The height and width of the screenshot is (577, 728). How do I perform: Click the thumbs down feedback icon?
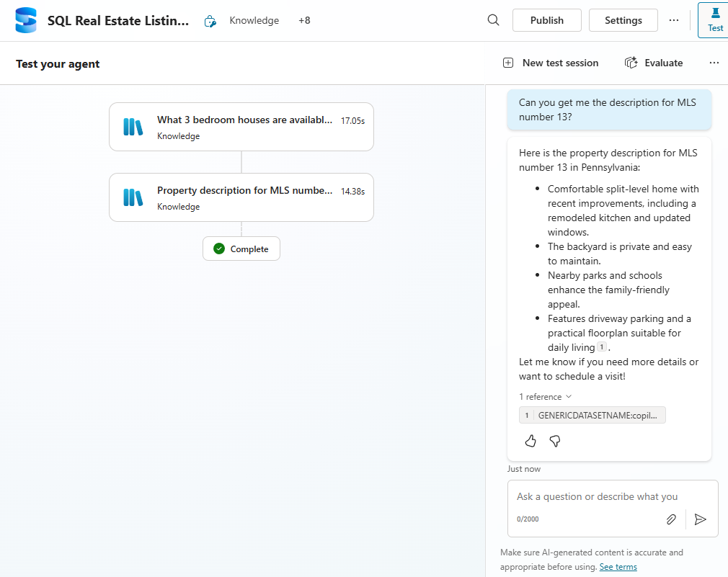click(x=555, y=441)
